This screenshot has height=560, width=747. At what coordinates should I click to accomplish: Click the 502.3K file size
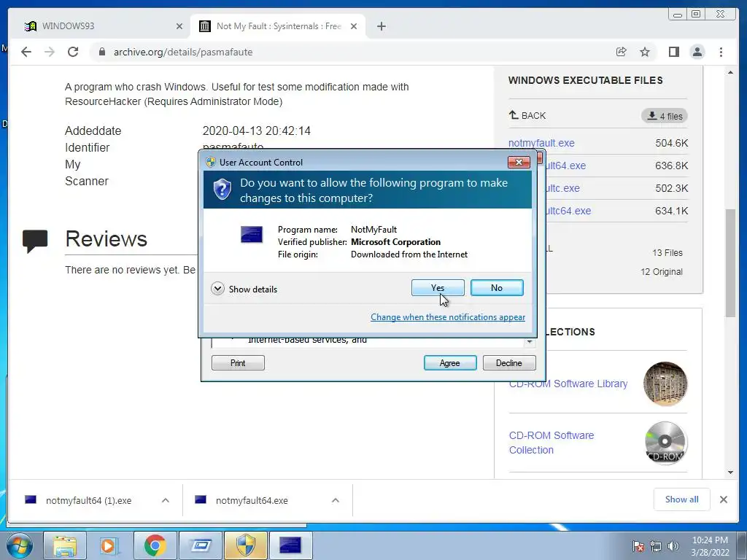(671, 188)
